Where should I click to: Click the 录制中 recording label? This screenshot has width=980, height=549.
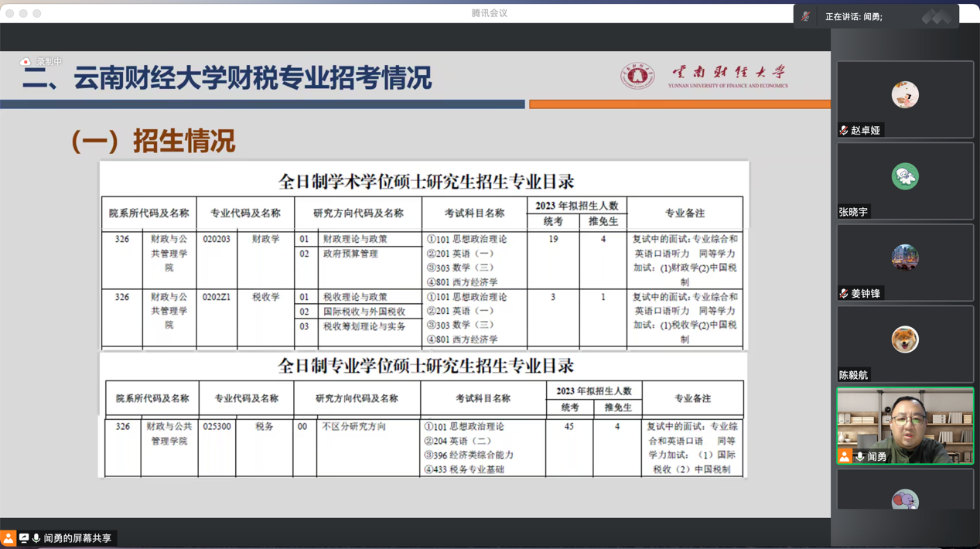(49, 62)
